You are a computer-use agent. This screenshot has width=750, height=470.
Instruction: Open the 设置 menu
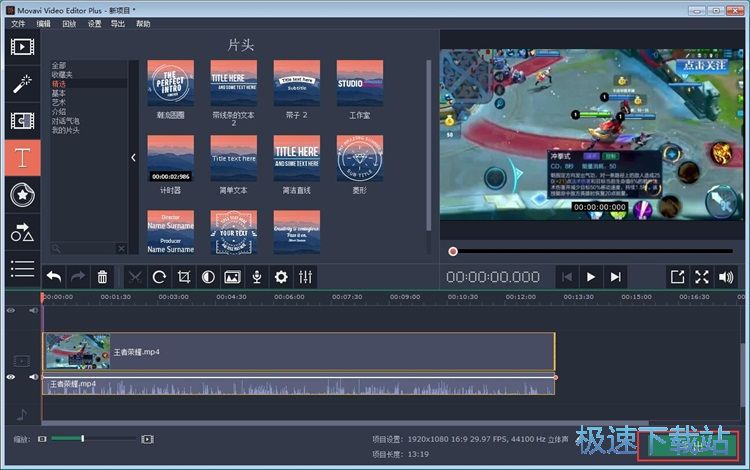tap(94, 23)
